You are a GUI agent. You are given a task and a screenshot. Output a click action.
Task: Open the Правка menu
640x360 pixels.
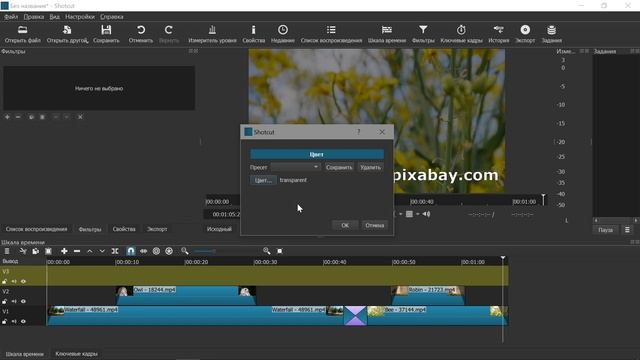(x=33, y=17)
